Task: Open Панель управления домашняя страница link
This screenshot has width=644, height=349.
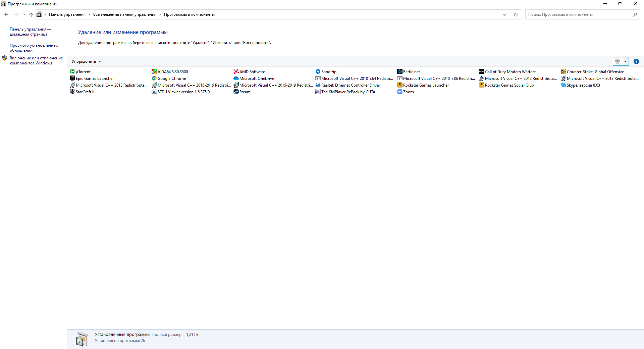Action: (31, 32)
